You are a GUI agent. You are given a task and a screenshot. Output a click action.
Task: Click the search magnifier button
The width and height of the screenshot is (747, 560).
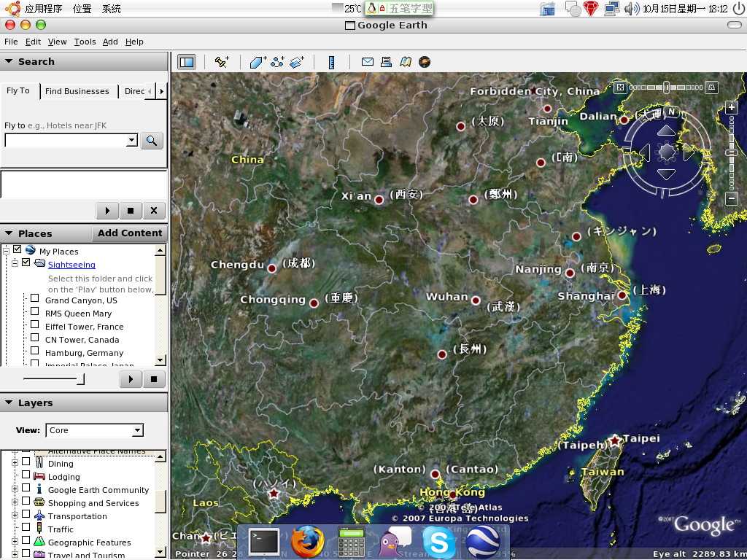152,141
